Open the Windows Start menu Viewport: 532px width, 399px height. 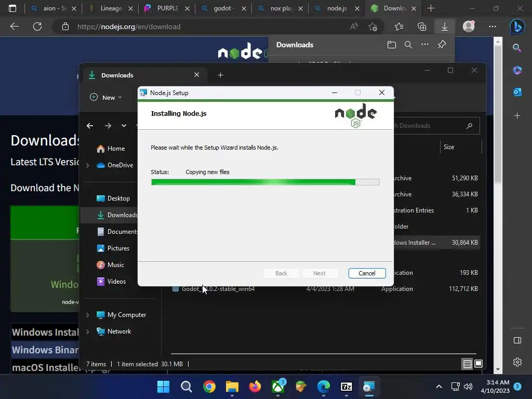coord(163,387)
